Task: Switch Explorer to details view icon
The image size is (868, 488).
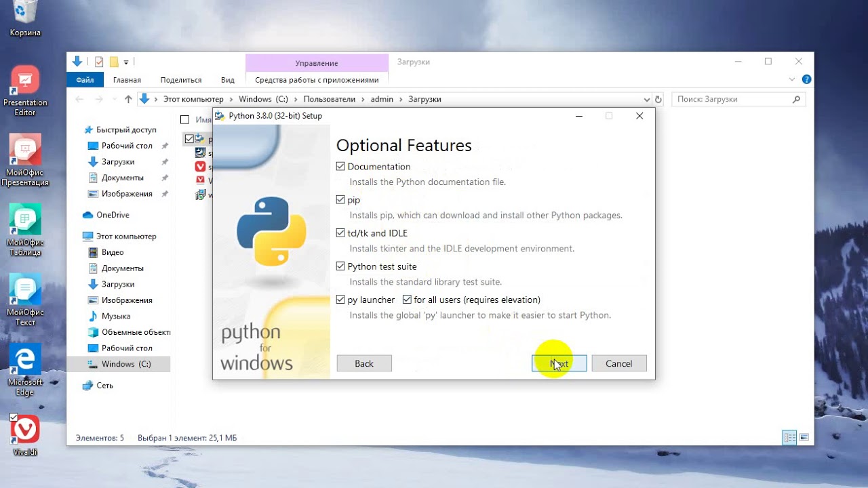Action: [789, 438]
